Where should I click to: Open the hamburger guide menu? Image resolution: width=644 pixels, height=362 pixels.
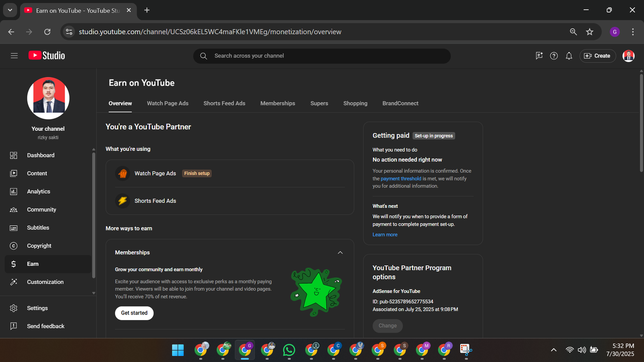[x=14, y=56]
